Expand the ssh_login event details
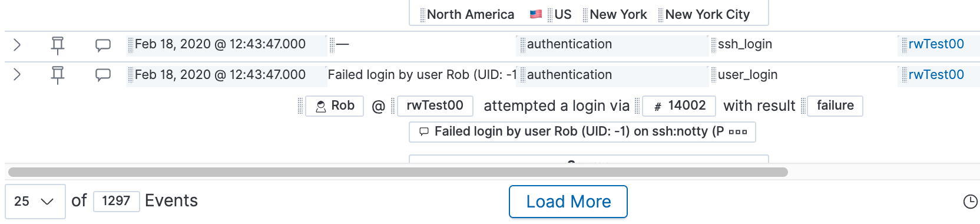The width and height of the screenshot is (980, 224). [x=17, y=45]
